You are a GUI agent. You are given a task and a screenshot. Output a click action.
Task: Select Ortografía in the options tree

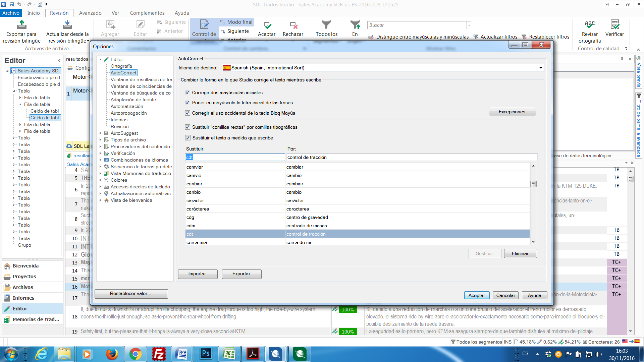click(x=121, y=66)
